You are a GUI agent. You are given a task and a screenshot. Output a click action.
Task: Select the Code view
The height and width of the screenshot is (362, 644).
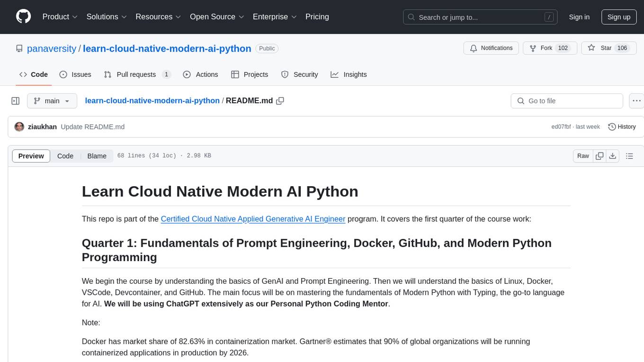pos(65,156)
